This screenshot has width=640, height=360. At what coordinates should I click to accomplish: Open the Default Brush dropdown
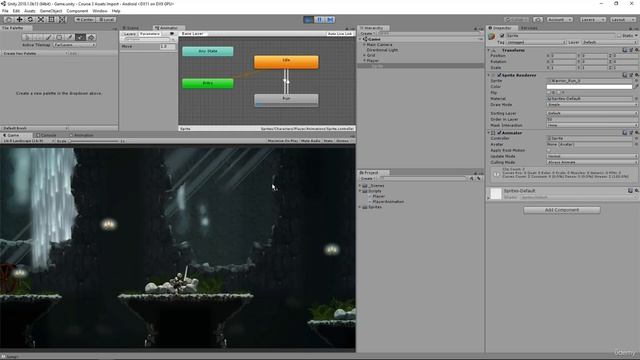35,128
